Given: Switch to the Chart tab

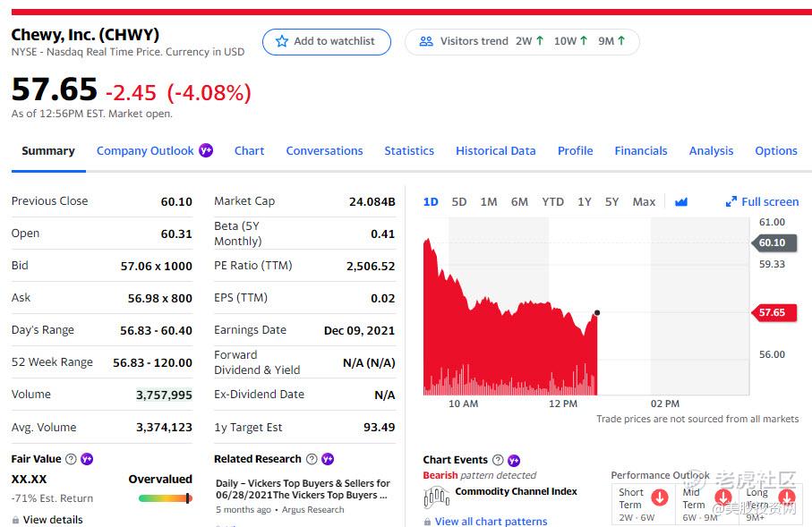Looking at the screenshot, I should (x=249, y=150).
